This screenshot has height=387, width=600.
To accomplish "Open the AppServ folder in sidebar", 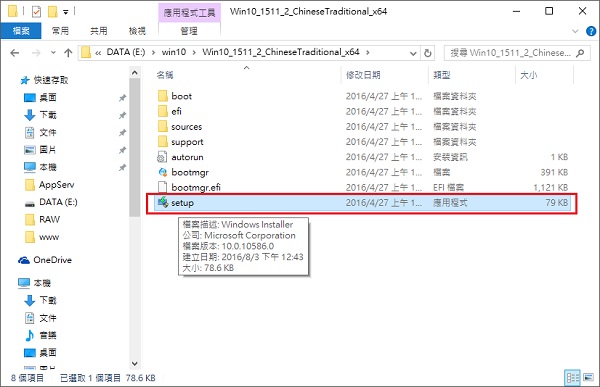I will pos(49,185).
